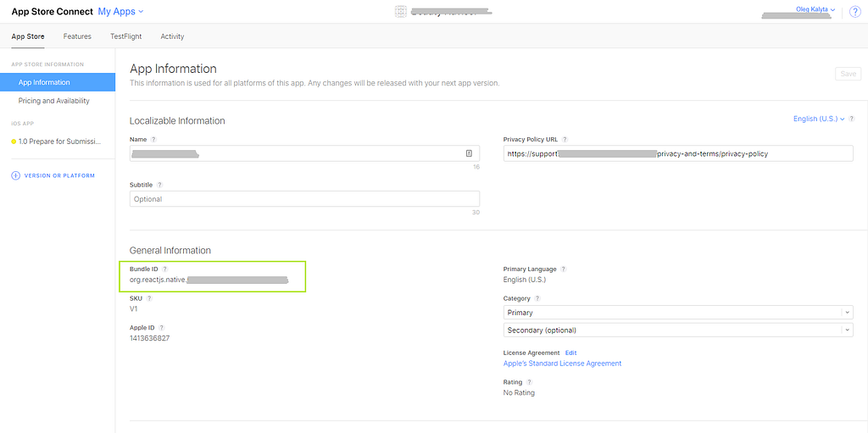
Task: Select Pricing and Availability in sidebar
Action: coord(54,101)
